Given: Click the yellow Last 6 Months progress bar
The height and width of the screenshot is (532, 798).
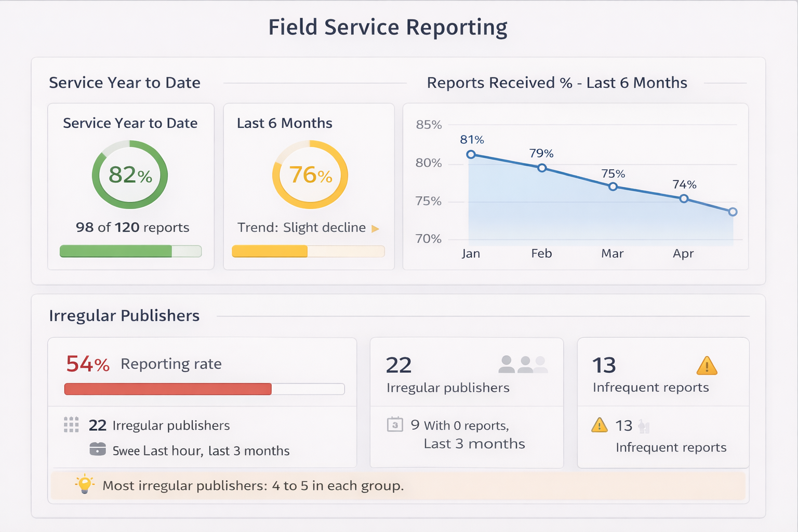Looking at the screenshot, I should tap(308, 251).
